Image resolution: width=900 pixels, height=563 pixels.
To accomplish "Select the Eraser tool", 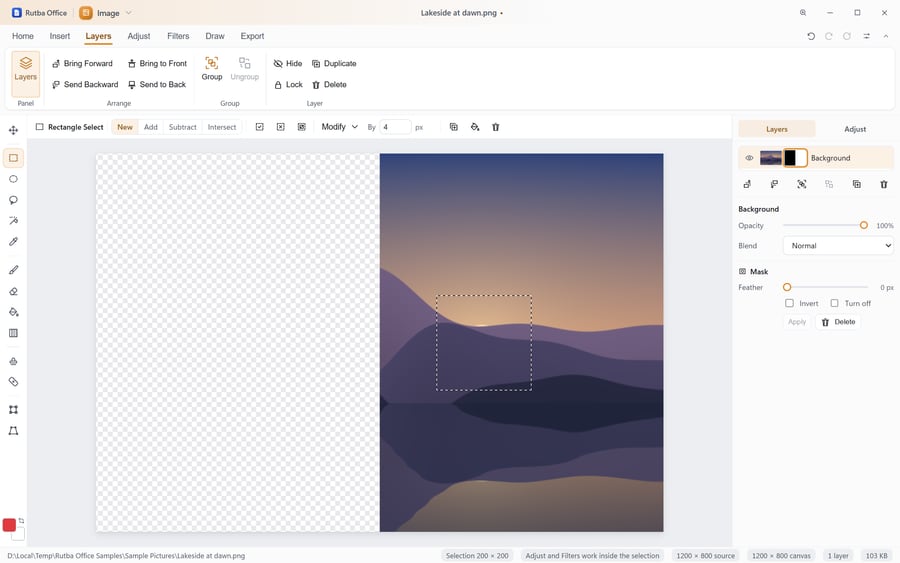I will tap(13, 291).
